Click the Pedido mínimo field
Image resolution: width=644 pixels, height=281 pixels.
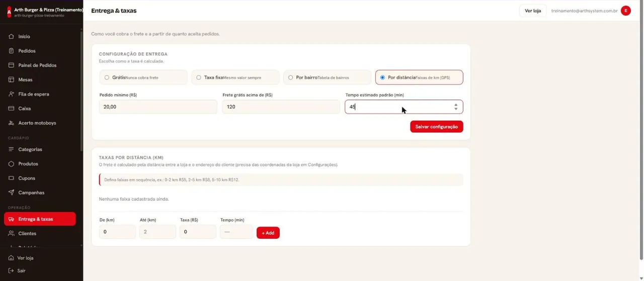point(158,107)
